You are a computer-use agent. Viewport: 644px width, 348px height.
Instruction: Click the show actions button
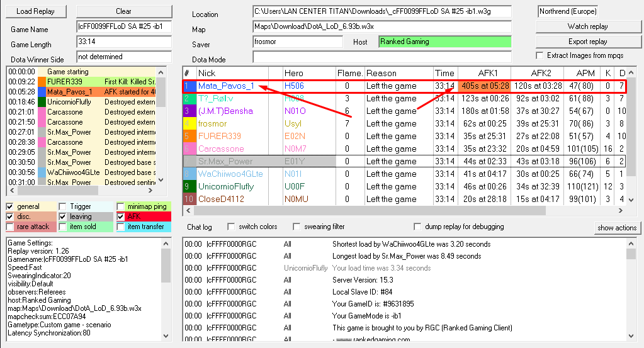[x=617, y=228]
